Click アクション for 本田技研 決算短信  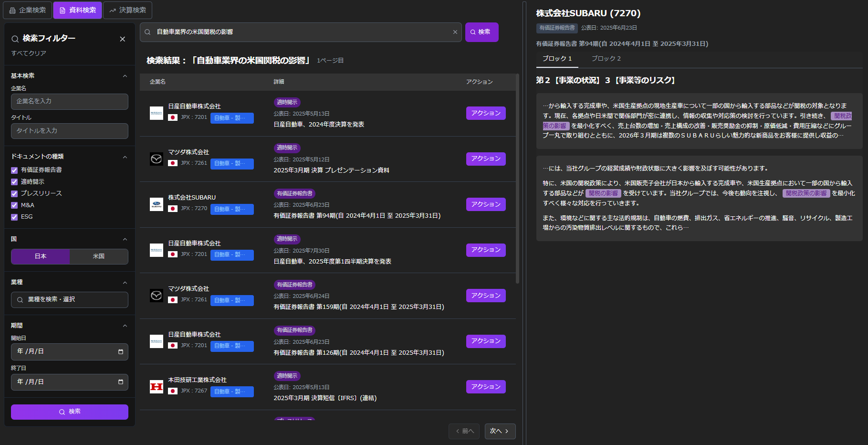tap(486, 387)
